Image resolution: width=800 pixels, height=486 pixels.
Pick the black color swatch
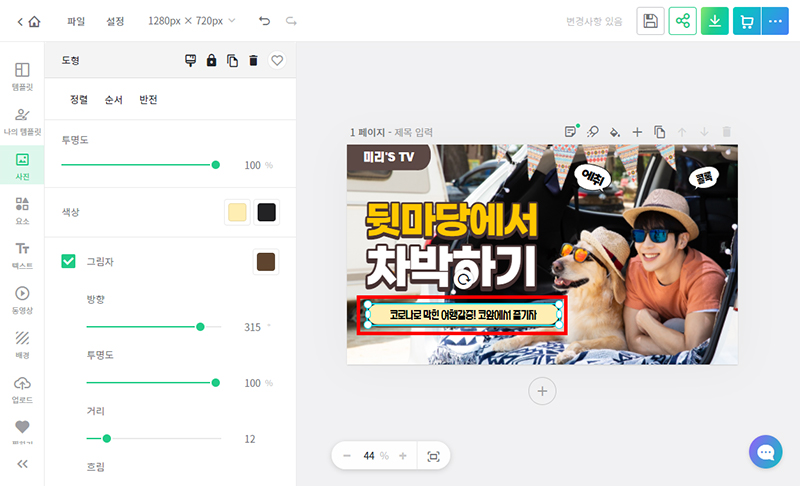click(x=266, y=212)
